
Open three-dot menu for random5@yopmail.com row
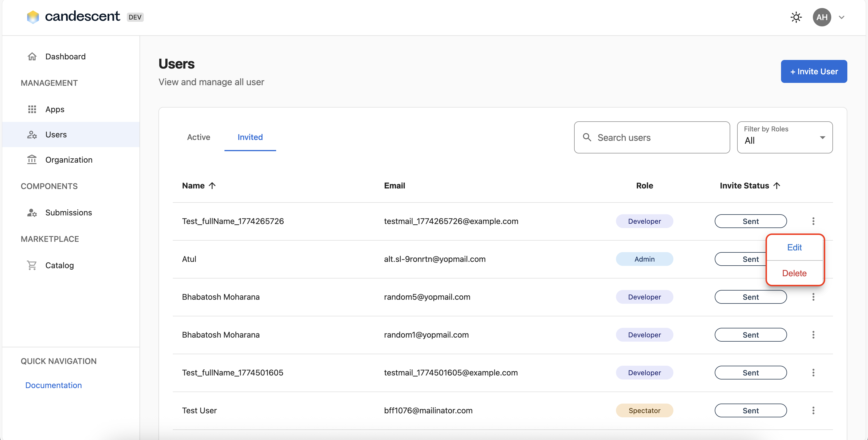(813, 297)
